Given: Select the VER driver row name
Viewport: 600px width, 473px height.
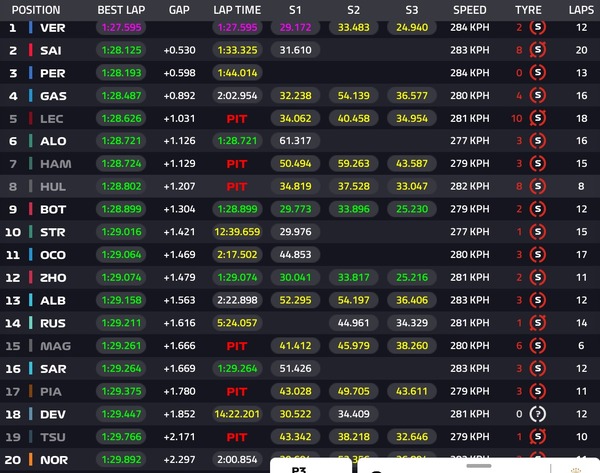Looking at the screenshot, I should [x=53, y=28].
